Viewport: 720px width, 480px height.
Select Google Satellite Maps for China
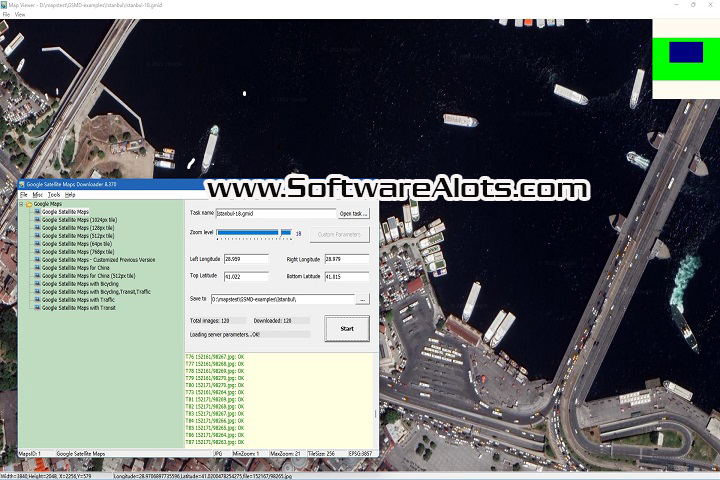(76, 268)
